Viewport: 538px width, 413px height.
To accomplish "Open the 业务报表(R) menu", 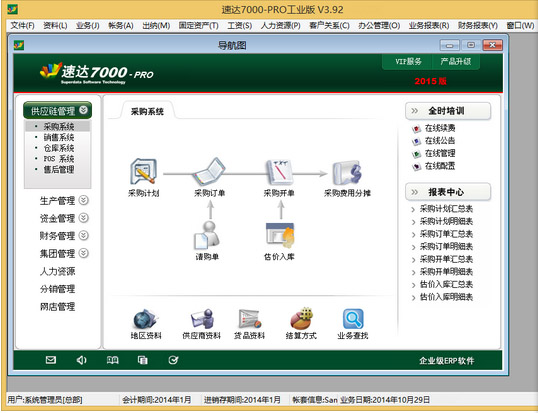I will [x=429, y=25].
